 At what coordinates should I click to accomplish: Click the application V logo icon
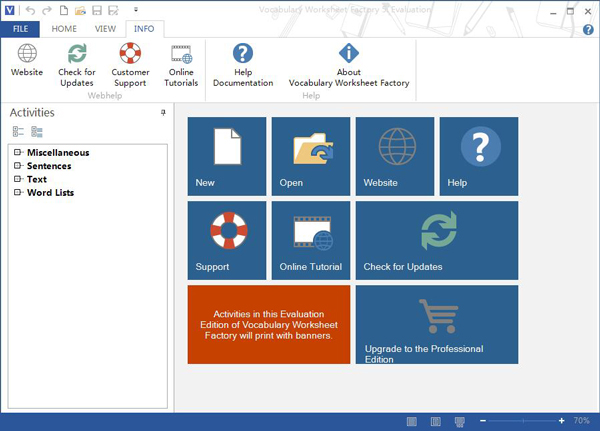pos(10,10)
